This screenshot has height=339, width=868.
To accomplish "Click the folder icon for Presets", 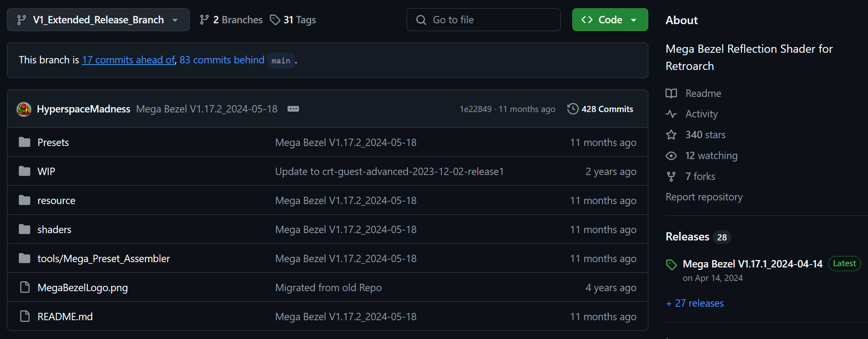I will (x=25, y=142).
